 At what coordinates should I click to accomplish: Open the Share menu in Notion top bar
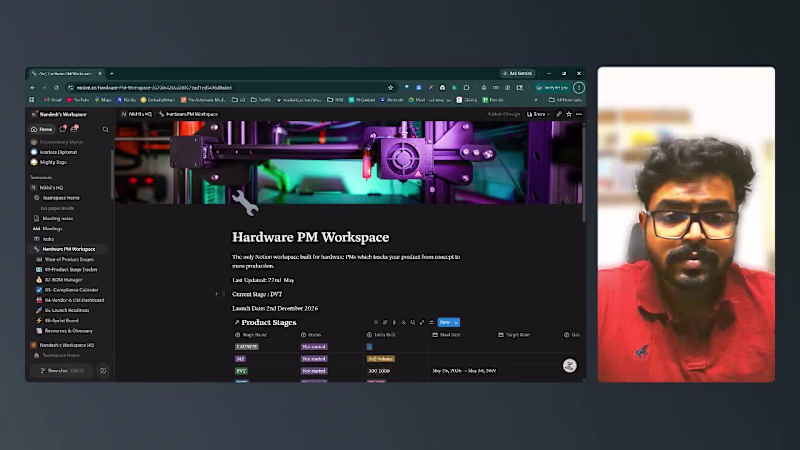[x=537, y=114]
